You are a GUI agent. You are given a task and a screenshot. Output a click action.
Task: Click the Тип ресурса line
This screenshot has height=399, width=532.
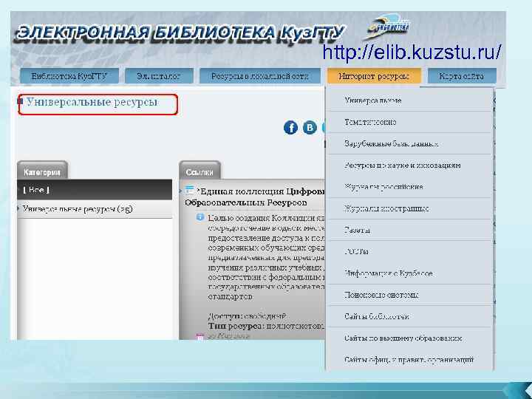click(266, 326)
